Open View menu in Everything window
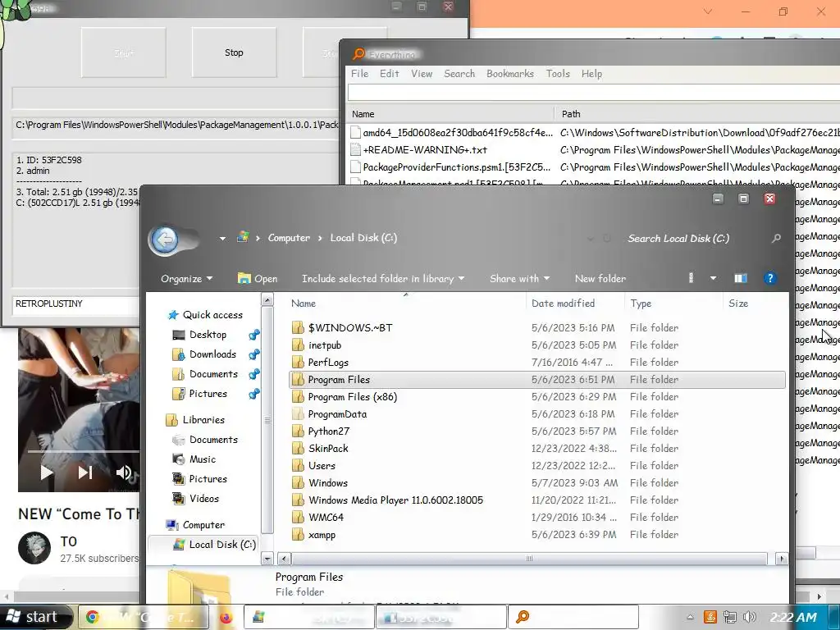Screen dimensions: 840x630 coord(422,74)
